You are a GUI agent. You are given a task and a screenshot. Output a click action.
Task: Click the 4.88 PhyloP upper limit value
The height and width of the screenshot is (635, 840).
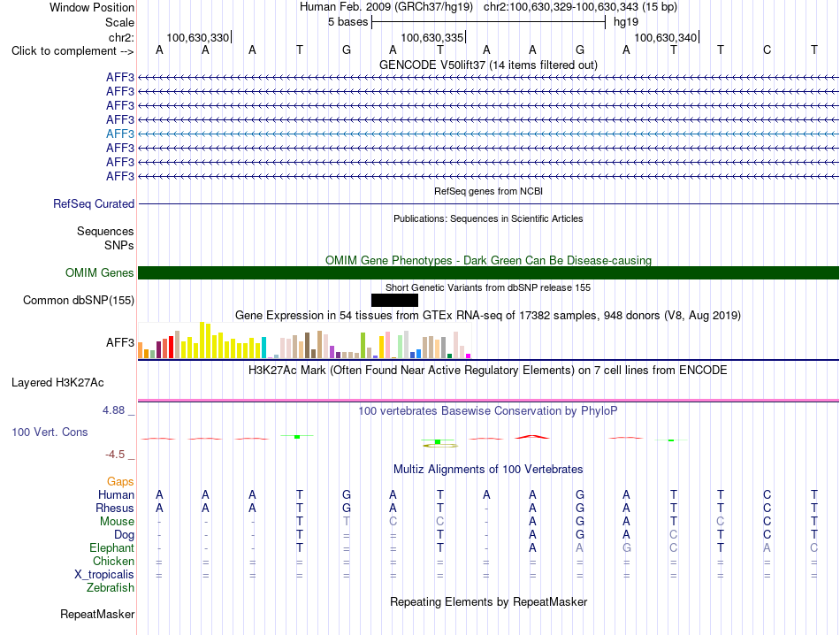(x=113, y=410)
